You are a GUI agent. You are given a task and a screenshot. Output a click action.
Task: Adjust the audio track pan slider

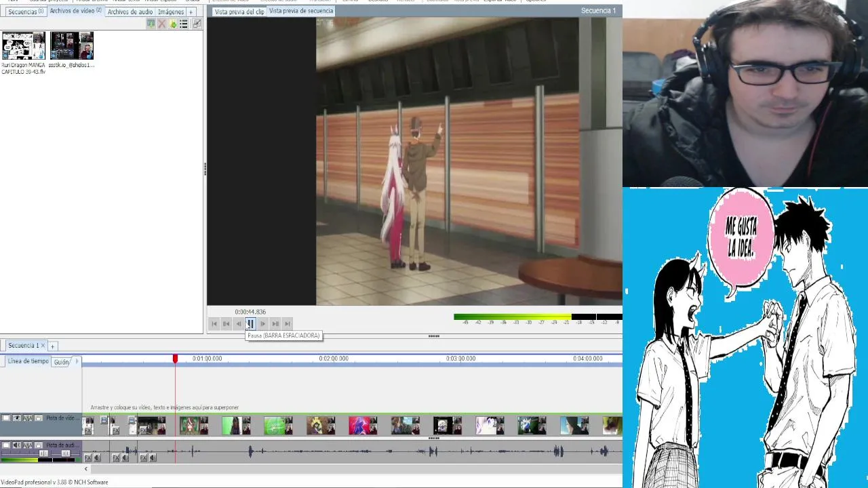(66, 453)
